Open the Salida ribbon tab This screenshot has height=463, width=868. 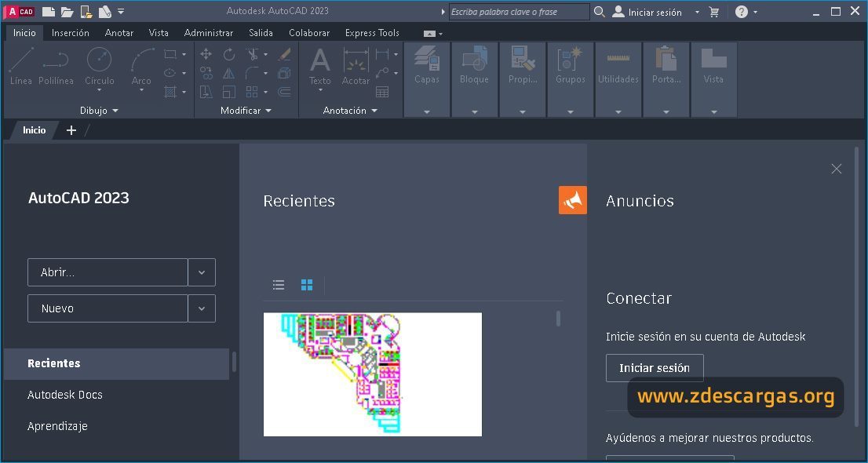pyautogui.click(x=261, y=33)
